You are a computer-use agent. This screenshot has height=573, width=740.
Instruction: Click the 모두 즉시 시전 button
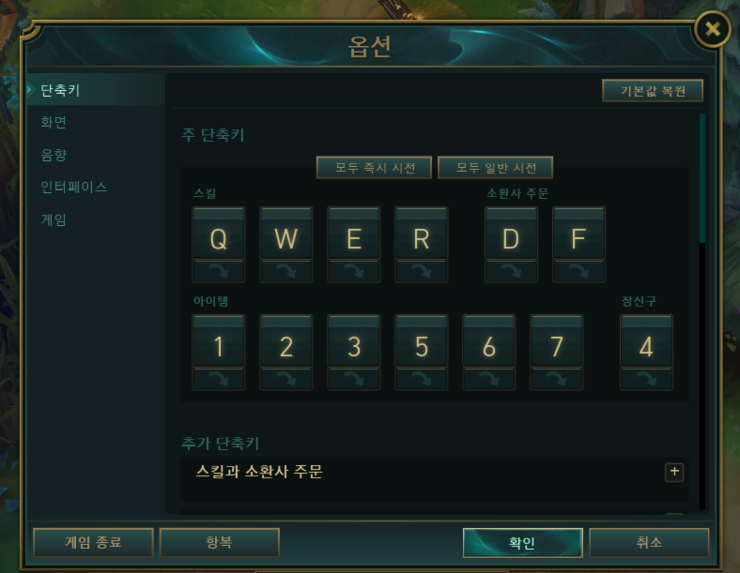point(374,168)
